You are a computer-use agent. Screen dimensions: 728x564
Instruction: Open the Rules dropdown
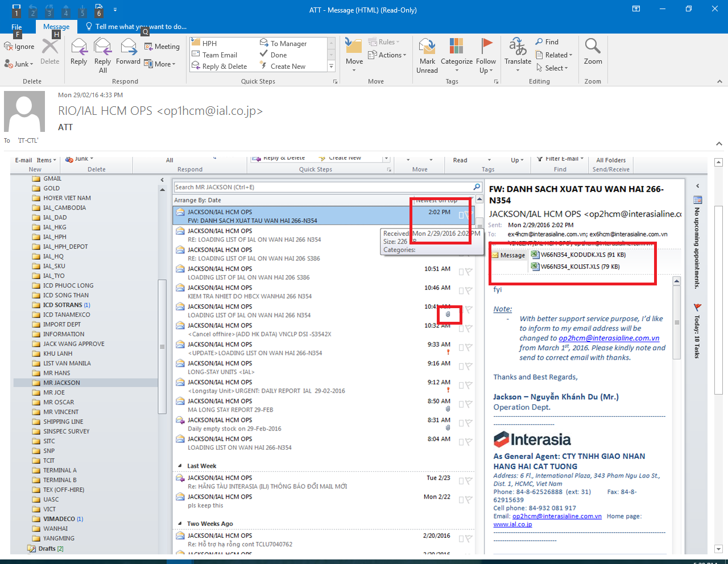[x=384, y=42]
